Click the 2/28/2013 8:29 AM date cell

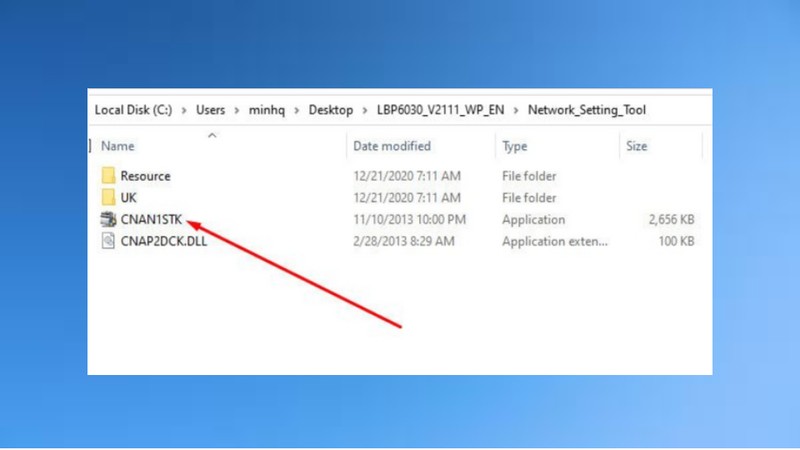[x=404, y=241]
